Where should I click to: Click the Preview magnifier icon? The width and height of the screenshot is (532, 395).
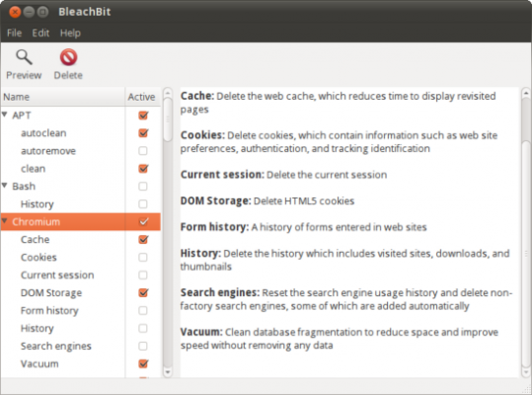[24, 57]
